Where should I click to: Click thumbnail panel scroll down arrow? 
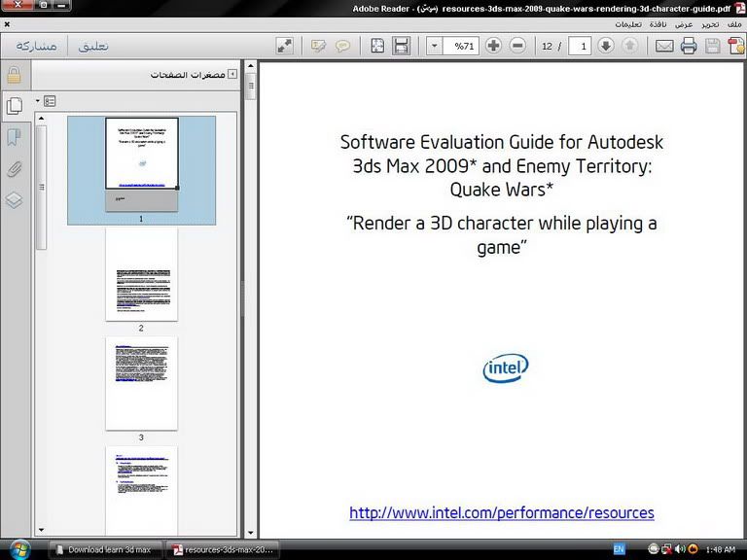coord(42,530)
